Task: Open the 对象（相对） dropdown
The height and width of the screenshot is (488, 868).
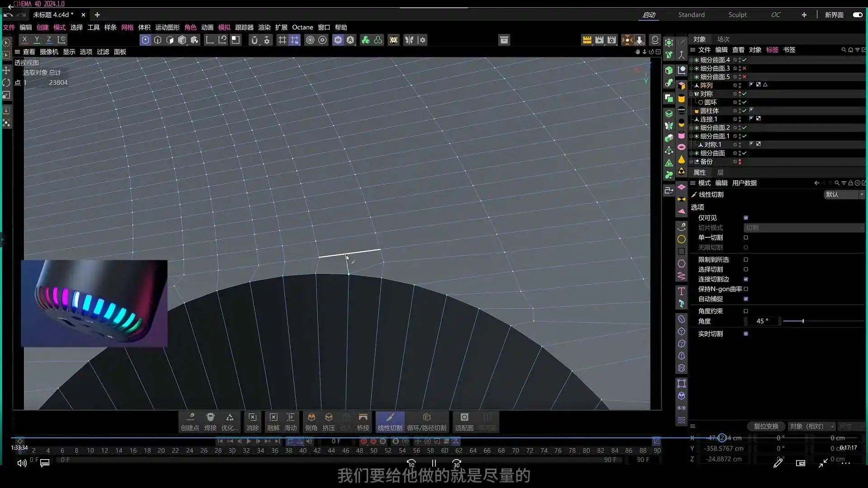Action: (832, 426)
